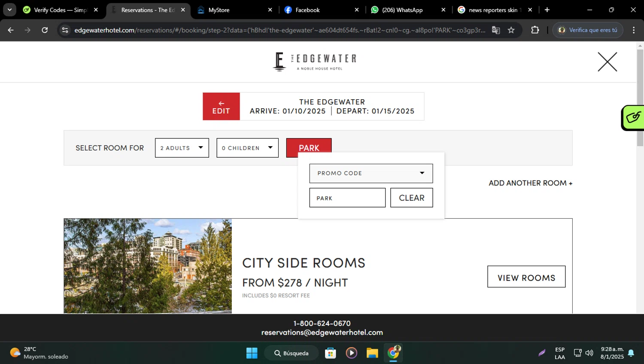Open a new browser tab
The image size is (644, 364).
[x=547, y=10]
